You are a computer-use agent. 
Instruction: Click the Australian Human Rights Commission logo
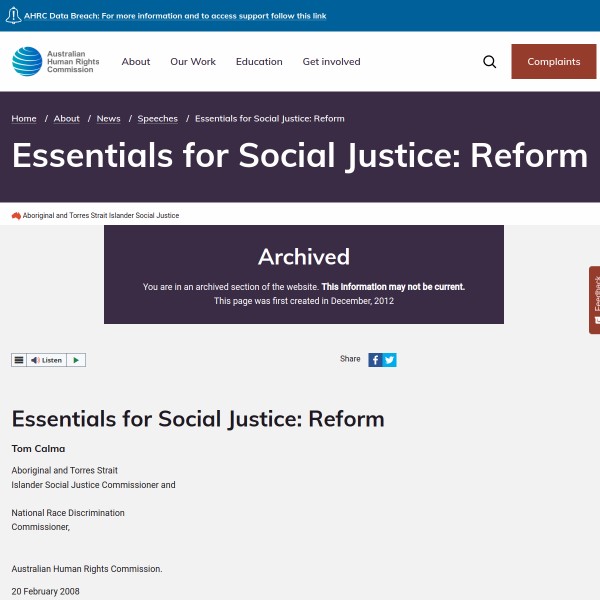coord(51,62)
